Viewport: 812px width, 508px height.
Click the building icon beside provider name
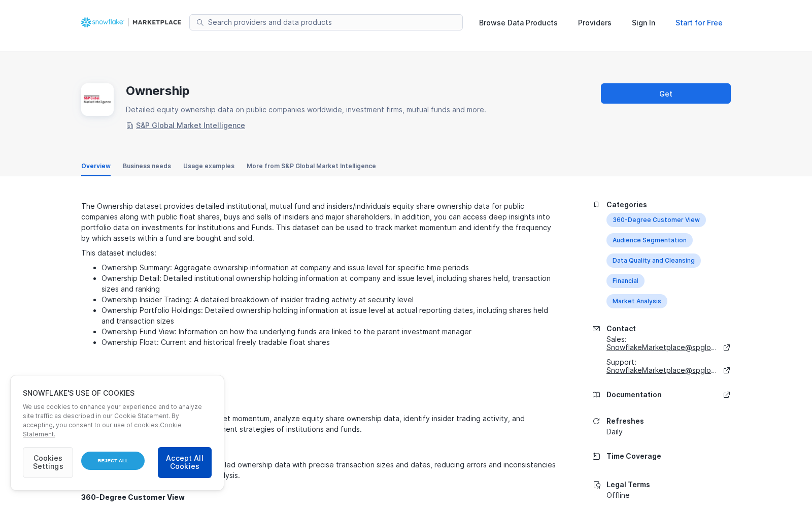tap(130, 125)
